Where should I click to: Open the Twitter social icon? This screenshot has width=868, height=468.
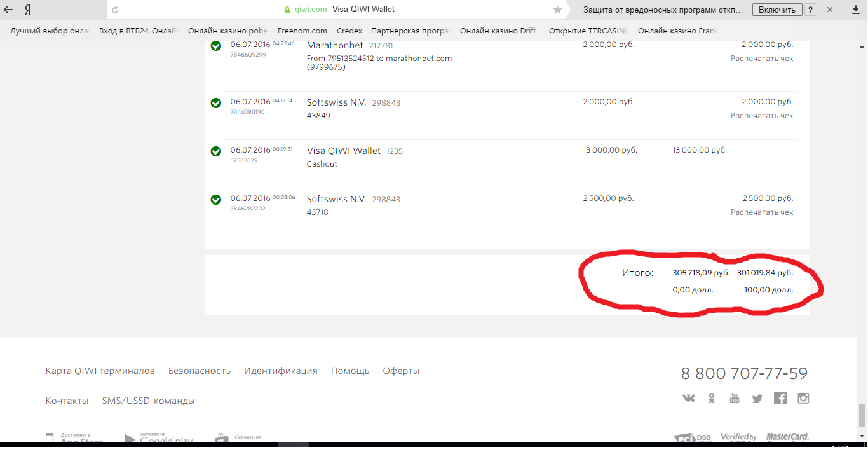click(757, 398)
